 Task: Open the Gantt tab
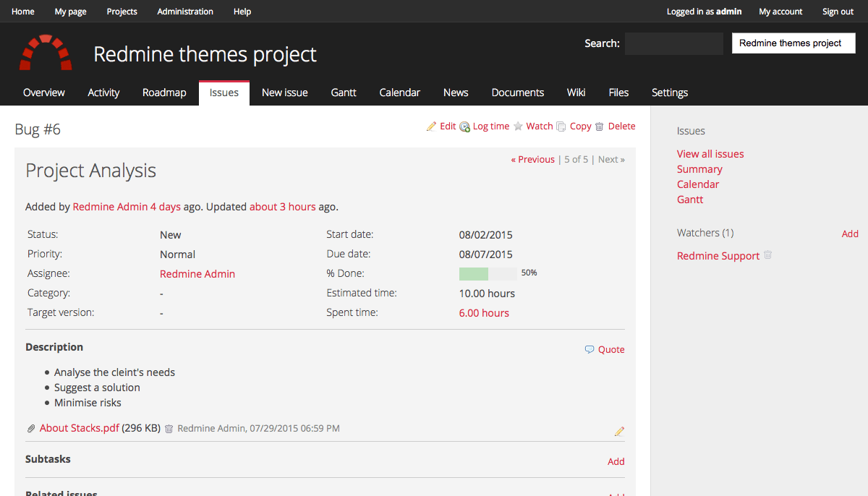click(344, 93)
